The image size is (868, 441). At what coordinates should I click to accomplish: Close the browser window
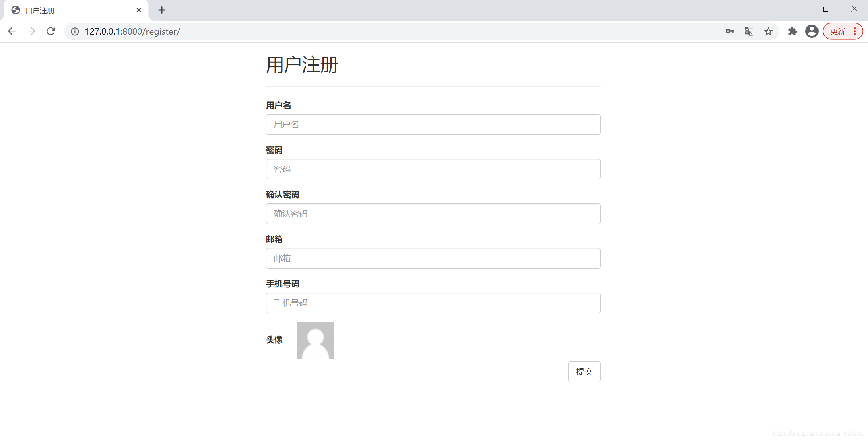click(x=854, y=8)
